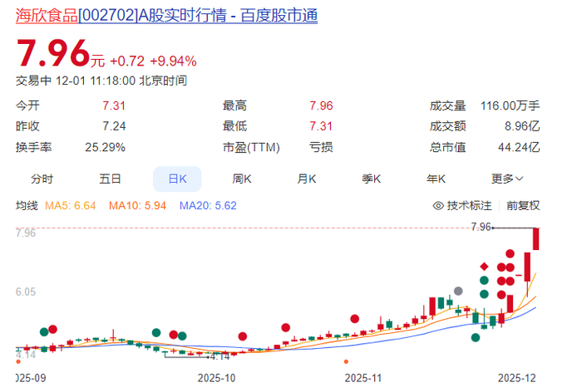Click the orange dot under 2025-11
Viewport: 582px width, 392px height.
(x=346, y=361)
